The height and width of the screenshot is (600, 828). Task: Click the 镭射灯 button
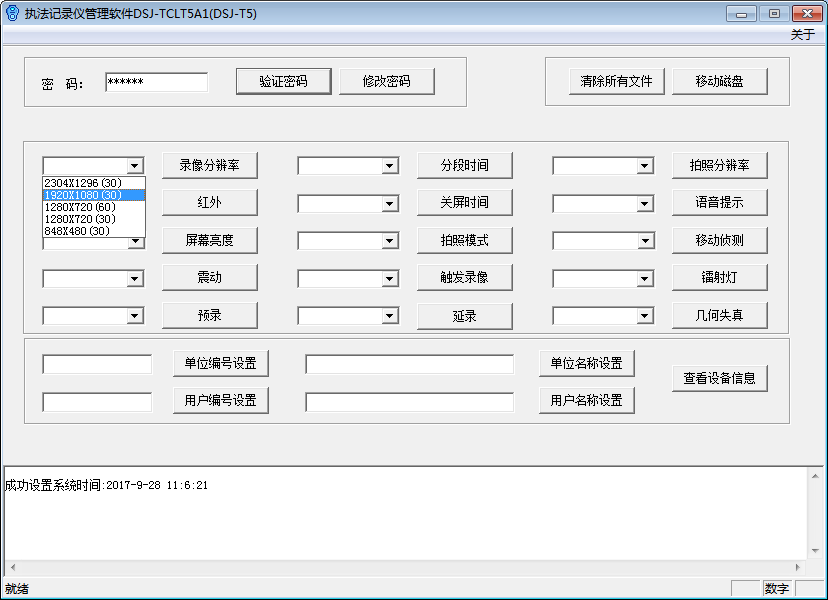pyautogui.click(x=720, y=277)
